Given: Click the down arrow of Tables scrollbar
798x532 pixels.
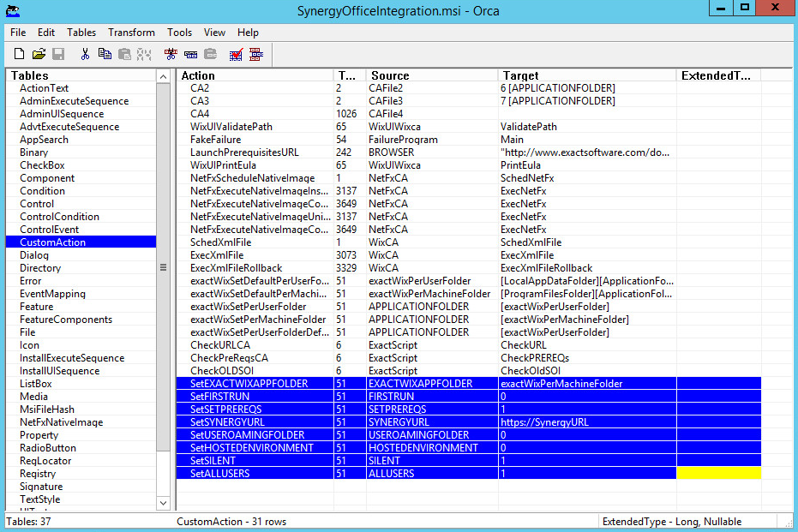Looking at the screenshot, I should [163, 503].
